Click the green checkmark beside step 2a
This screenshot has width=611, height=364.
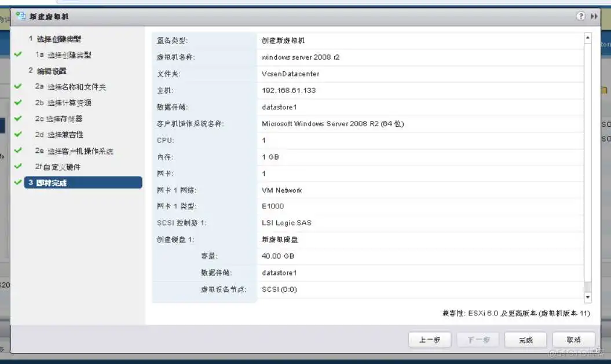coord(18,86)
